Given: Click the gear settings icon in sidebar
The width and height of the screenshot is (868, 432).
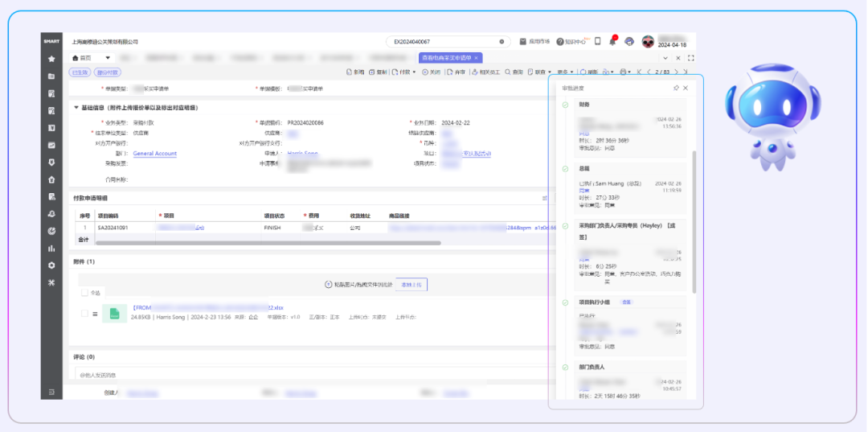Looking at the screenshot, I should click(x=51, y=265).
